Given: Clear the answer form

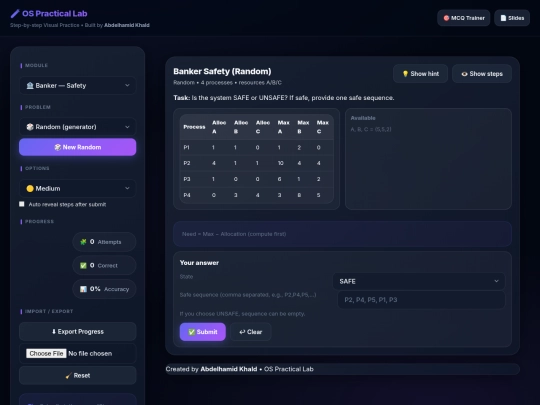Looking at the screenshot, I should tap(250, 332).
